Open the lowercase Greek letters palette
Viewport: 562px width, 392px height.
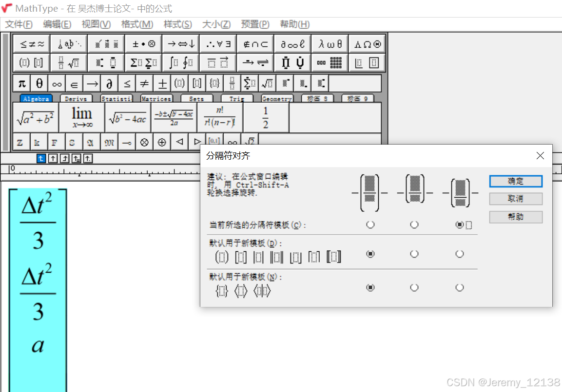330,44
